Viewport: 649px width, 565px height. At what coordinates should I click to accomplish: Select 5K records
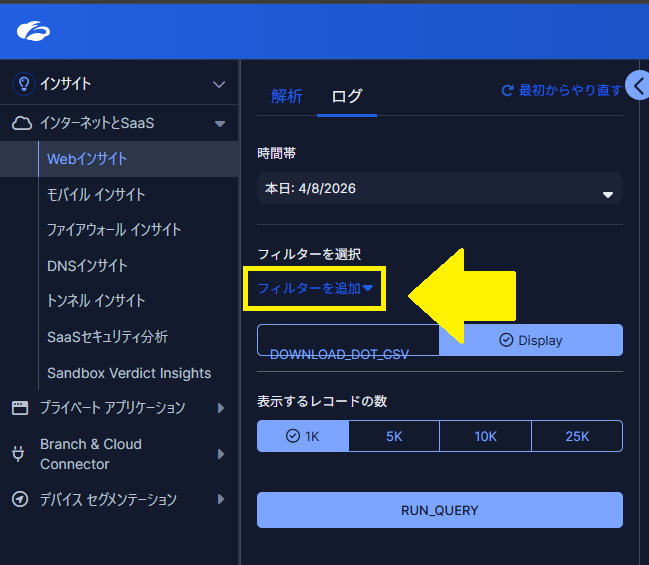point(394,436)
